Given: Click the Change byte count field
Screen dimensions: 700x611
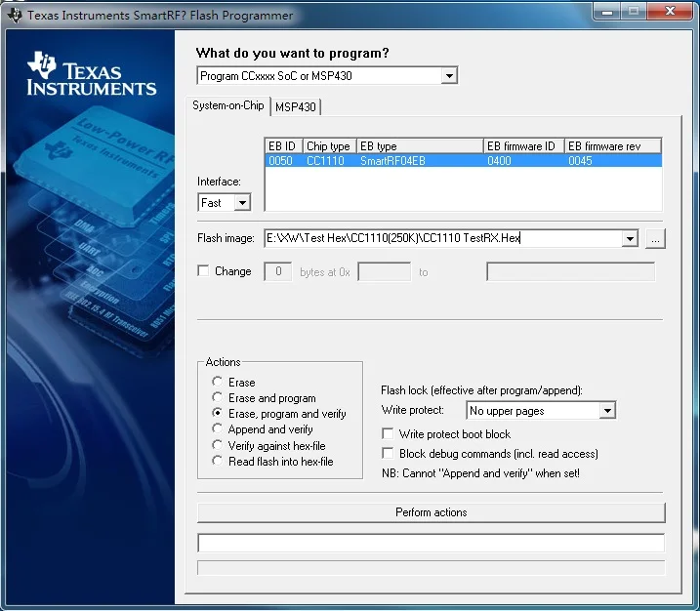Looking at the screenshot, I should pos(278,271).
